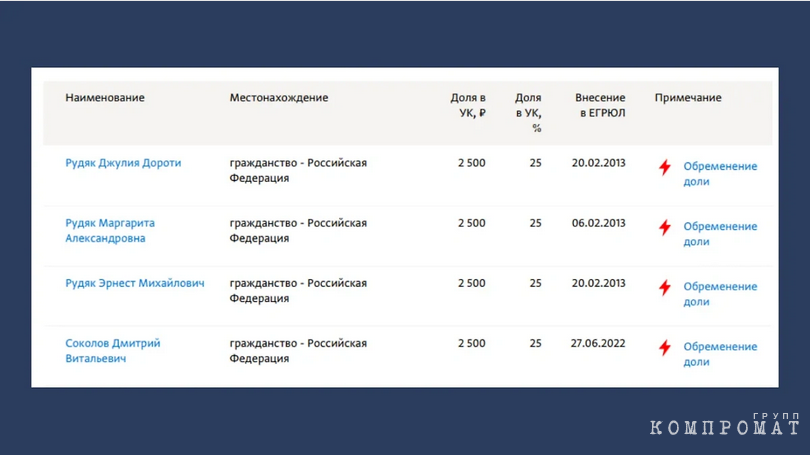Open Обременение доли link for Соколов Дмитрий

coord(720,354)
